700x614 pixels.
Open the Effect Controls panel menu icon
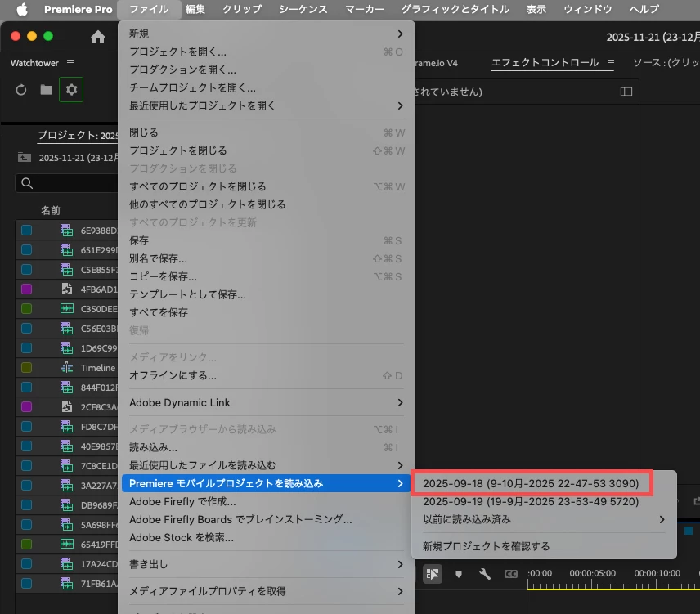click(611, 63)
